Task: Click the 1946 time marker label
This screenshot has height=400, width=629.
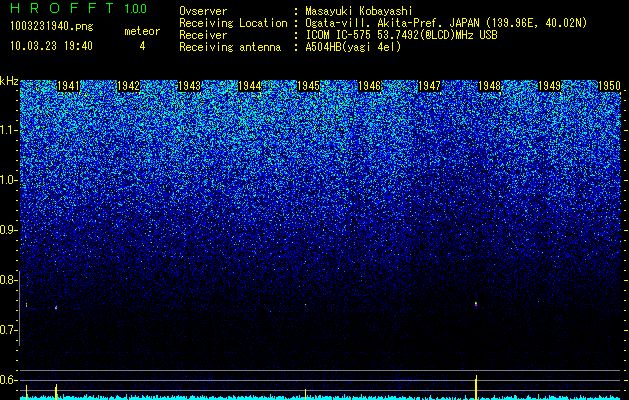Action: pyautogui.click(x=369, y=86)
